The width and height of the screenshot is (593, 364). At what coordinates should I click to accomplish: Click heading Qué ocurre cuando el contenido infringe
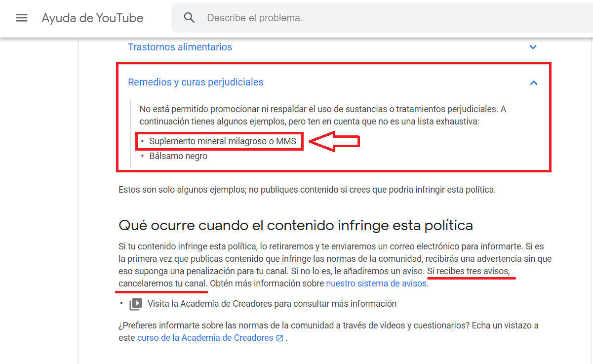296,226
